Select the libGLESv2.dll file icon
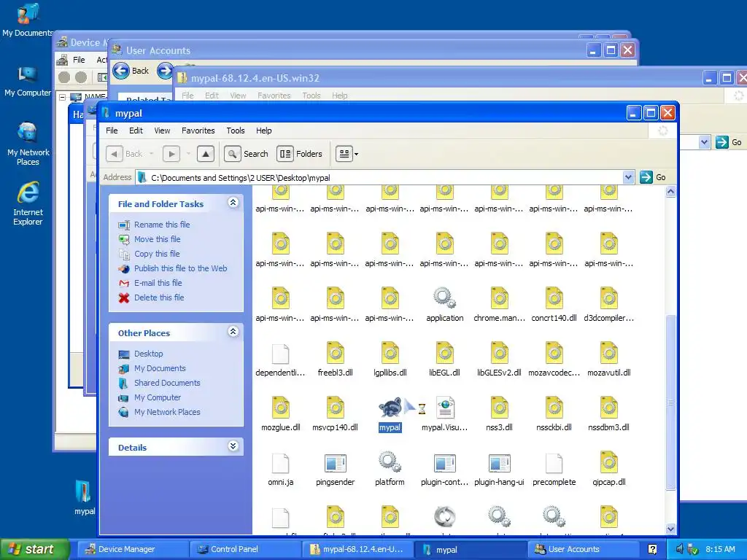This screenshot has width=747, height=560. click(499, 354)
